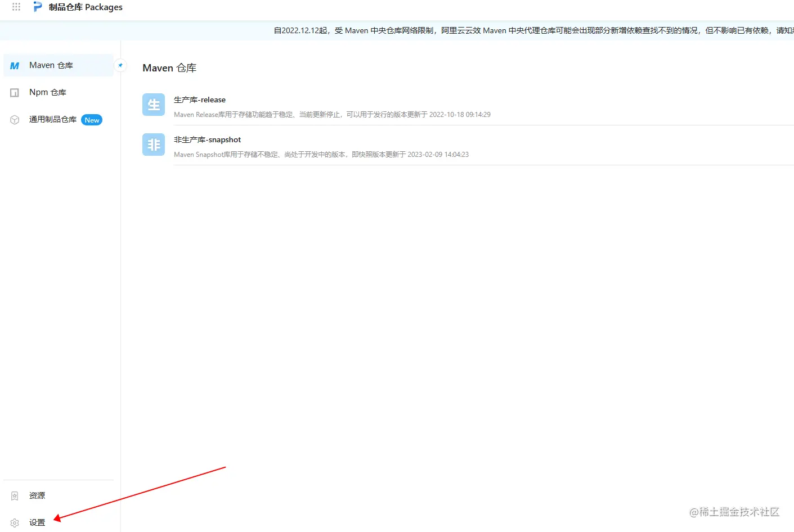
Task: Click the 设置 gear icon
Action: [x=15, y=523]
